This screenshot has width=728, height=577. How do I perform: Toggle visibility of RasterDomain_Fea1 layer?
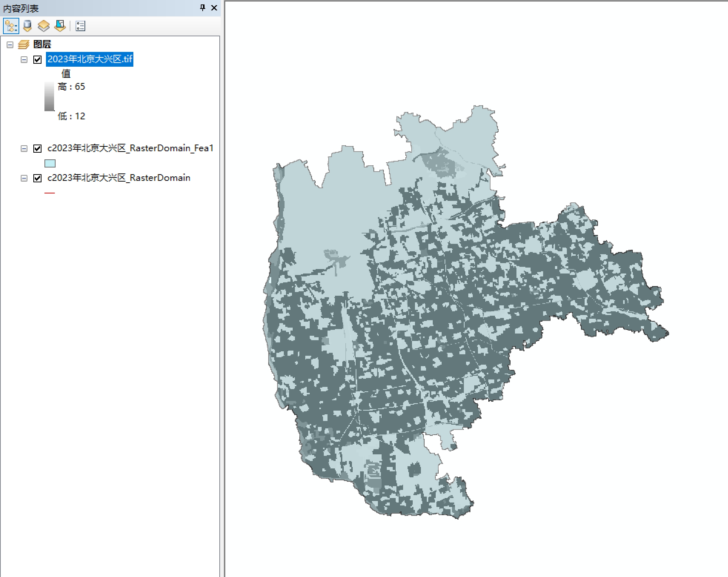click(x=37, y=148)
